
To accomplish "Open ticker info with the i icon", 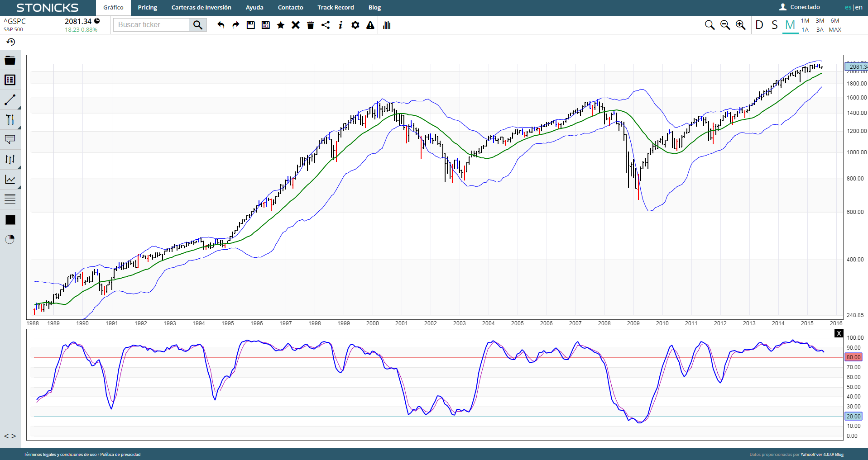I will (340, 25).
